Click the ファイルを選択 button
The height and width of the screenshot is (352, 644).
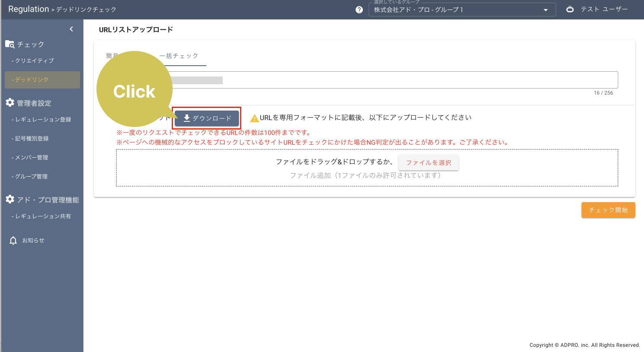tap(428, 163)
